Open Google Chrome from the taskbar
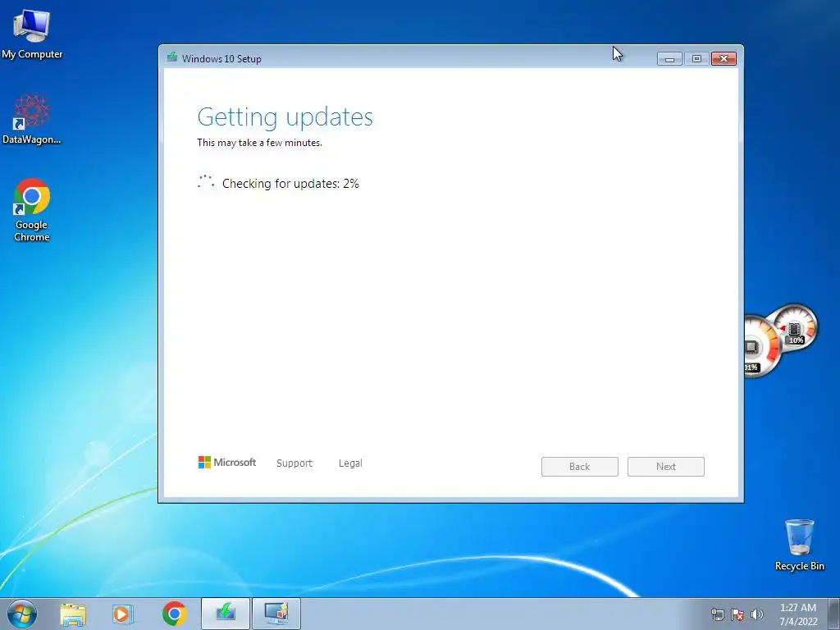The height and width of the screenshot is (630, 840). [x=174, y=614]
